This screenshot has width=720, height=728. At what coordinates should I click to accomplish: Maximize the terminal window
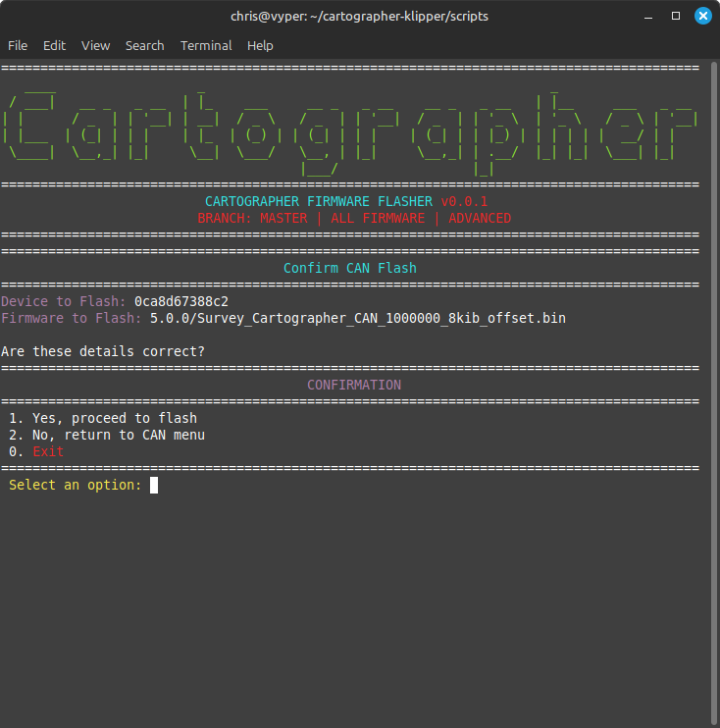click(676, 17)
